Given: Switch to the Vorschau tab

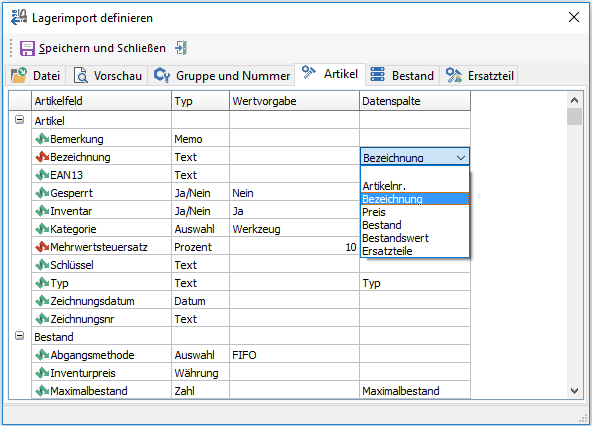Looking at the screenshot, I should click(x=108, y=76).
